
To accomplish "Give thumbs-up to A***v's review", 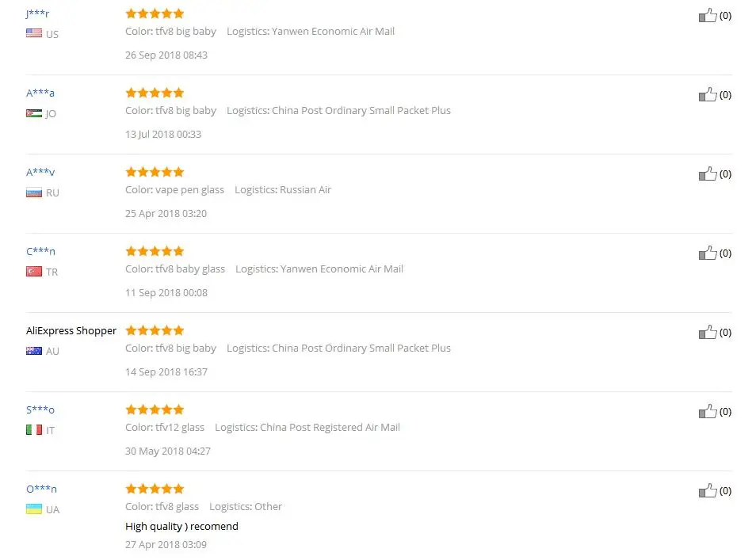I will tap(708, 173).
